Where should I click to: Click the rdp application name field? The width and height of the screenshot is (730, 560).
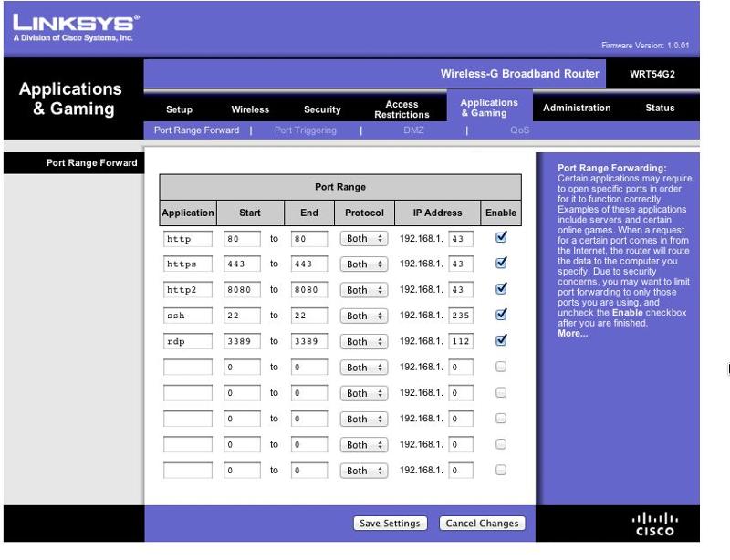[188, 342]
